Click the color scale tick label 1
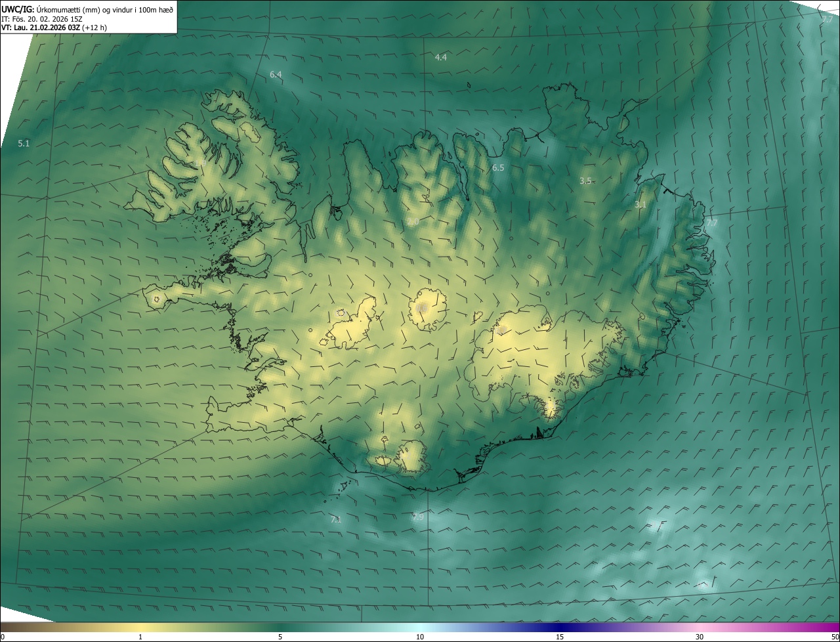 tap(140, 637)
